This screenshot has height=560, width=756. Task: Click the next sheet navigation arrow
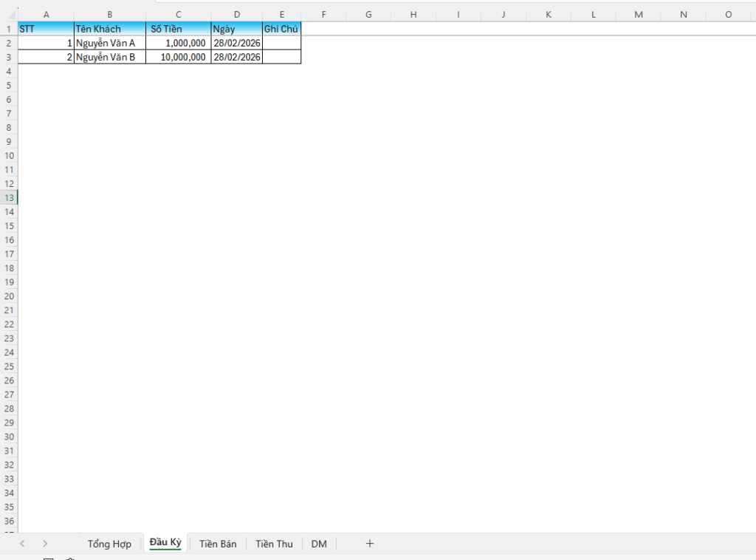pos(45,544)
